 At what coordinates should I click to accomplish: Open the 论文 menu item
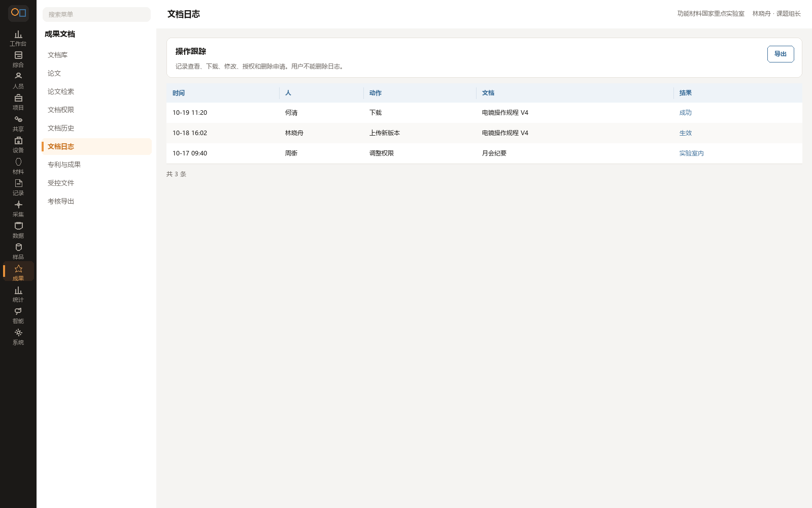96,73
